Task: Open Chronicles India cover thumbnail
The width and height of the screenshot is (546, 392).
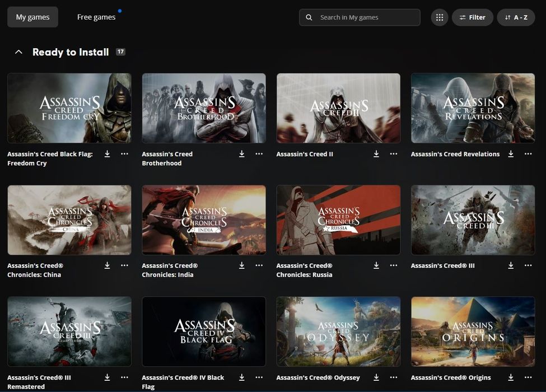Action: [204, 220]
